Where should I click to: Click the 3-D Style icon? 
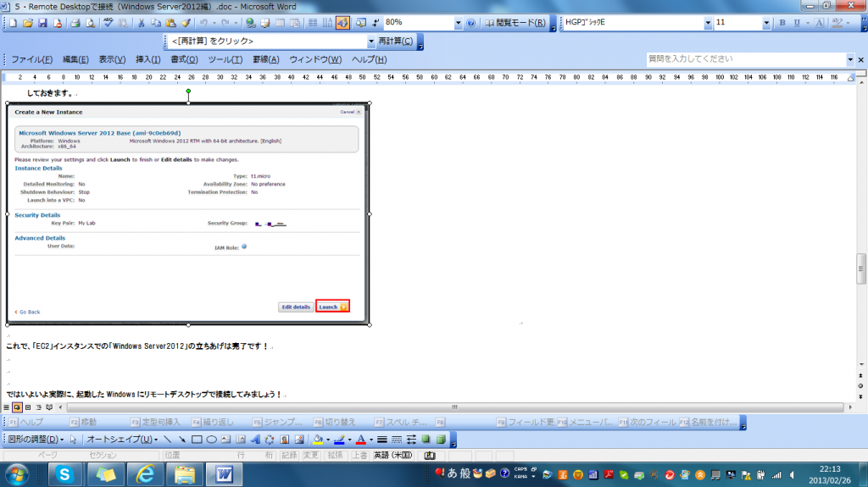pyautogui.click(x=441, y=440)
